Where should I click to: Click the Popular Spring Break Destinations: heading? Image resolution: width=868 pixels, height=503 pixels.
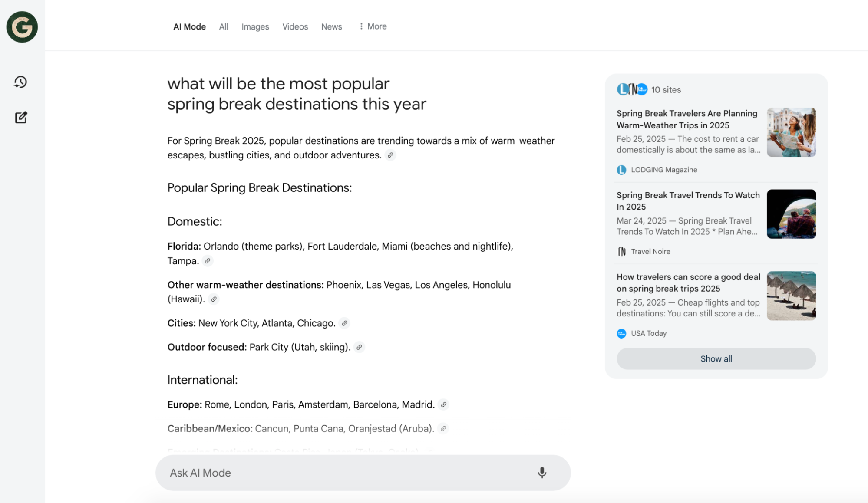pyautogui.click(x=260, y=188)
